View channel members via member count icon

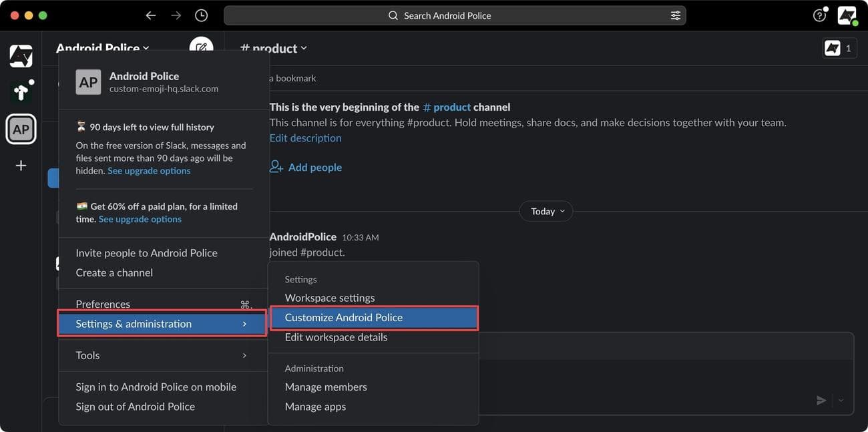pyautogui.click(x=839, y=47)
